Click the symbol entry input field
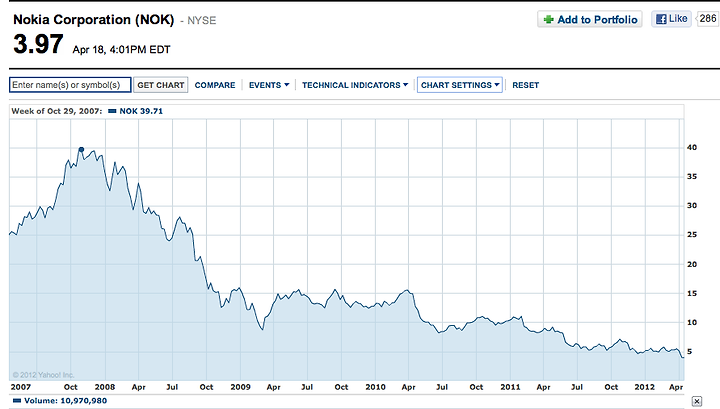The image size is (720, 409). 70,85
